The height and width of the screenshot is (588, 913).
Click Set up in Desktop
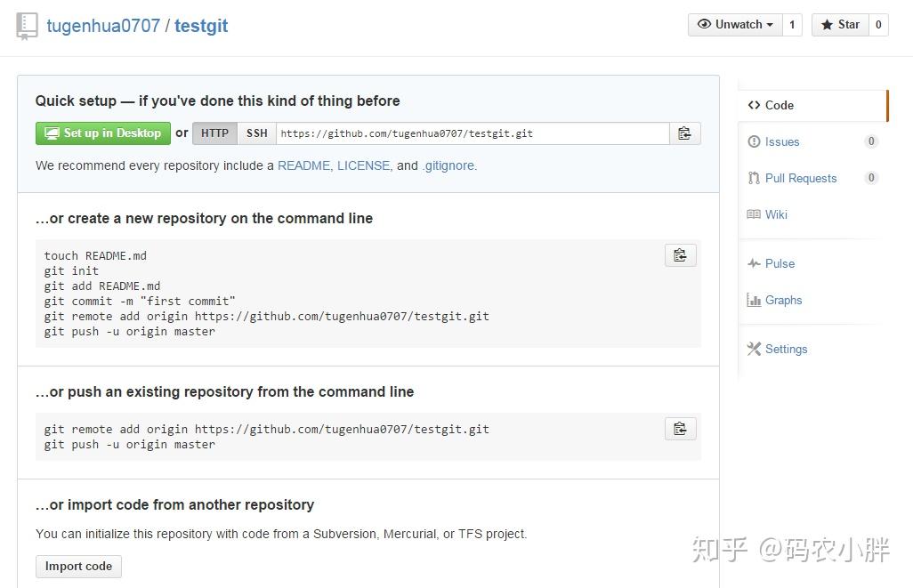pyautogui.click(x=102, y=133)
